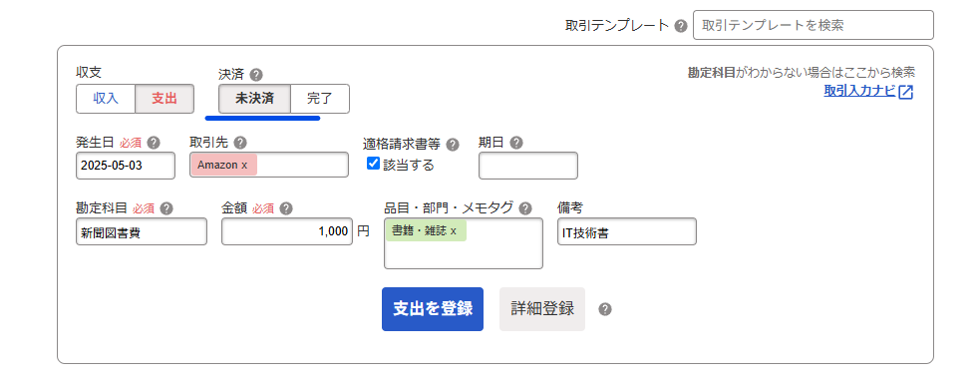Select 未決済 settlement status
Viewport: 980px width, 385px height.
(x=254, y=99)
